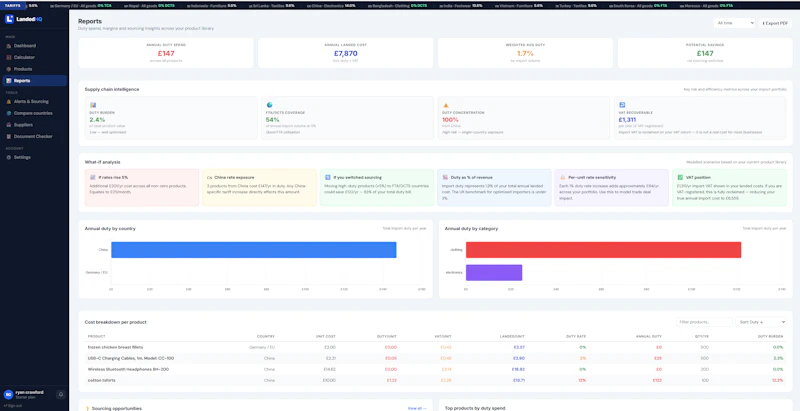This screenshot has height=411, width=800.
Task: Click the Suppliers icon in sidebar
Action: pos(9,125)
